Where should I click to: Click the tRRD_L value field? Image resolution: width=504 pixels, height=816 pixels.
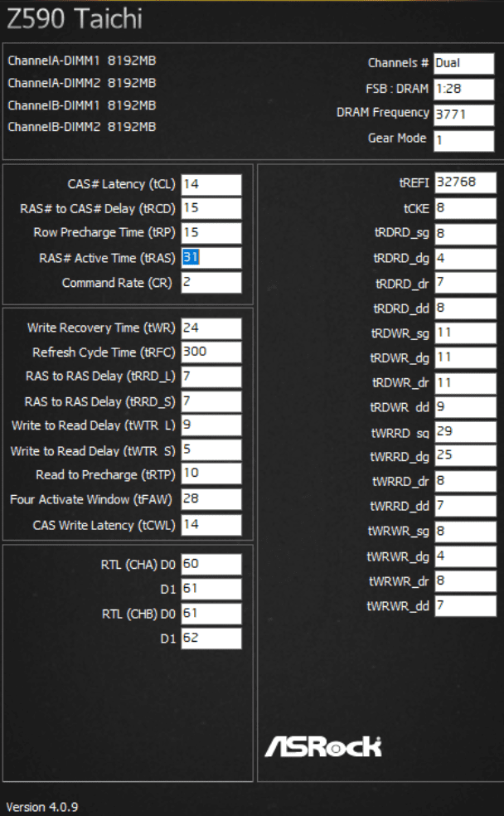click(x=211, y=376)
